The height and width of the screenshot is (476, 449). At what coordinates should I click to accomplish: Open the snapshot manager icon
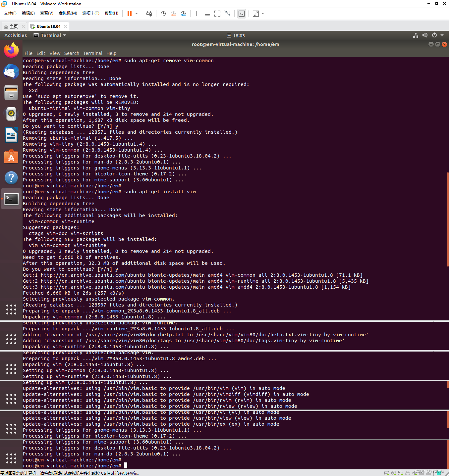coord(183,14)
